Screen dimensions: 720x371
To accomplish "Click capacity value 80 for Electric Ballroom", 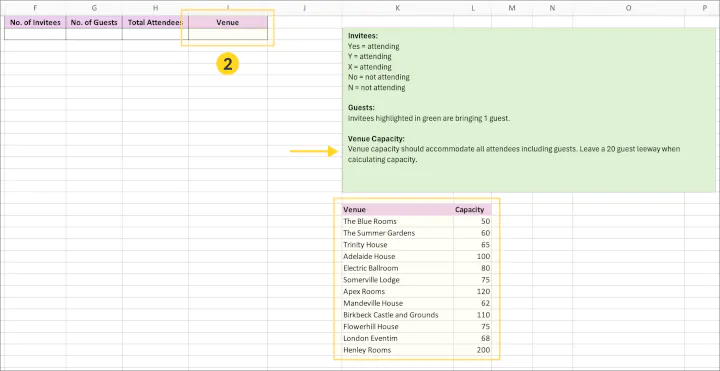I will pyautogui.click(x=472, y=268).
